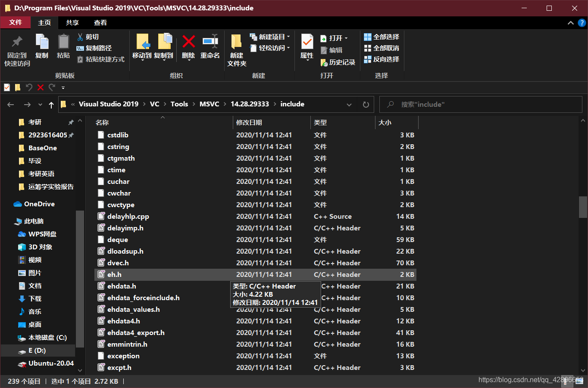Click the navigation pane scrollbar thumb
The image size is (588, 388).
click(x=80, y=279)
